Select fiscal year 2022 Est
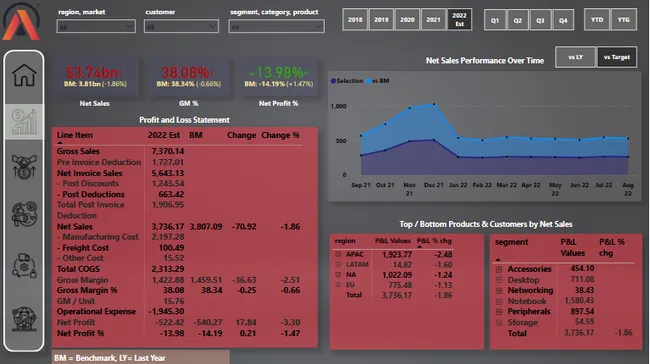Image resolution: width=650 pixels, height=364 pixels. click(x=459, y=19)
